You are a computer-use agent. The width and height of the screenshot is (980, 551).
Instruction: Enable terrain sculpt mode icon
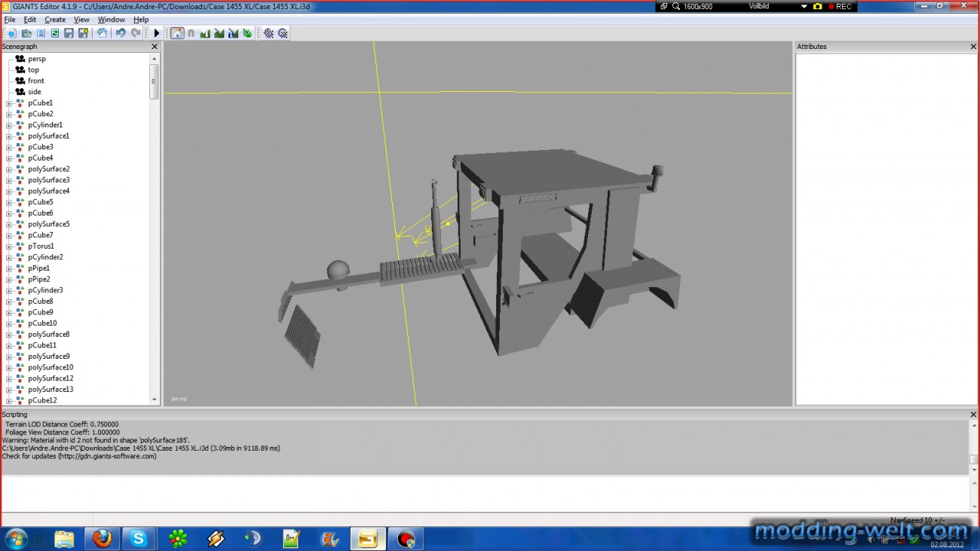[205, 33]
